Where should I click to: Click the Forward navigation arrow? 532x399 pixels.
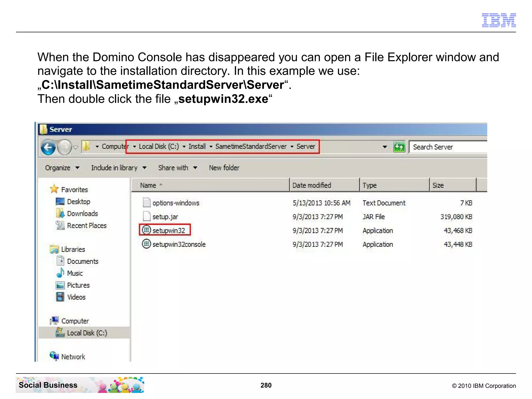(x=64, y=147)
